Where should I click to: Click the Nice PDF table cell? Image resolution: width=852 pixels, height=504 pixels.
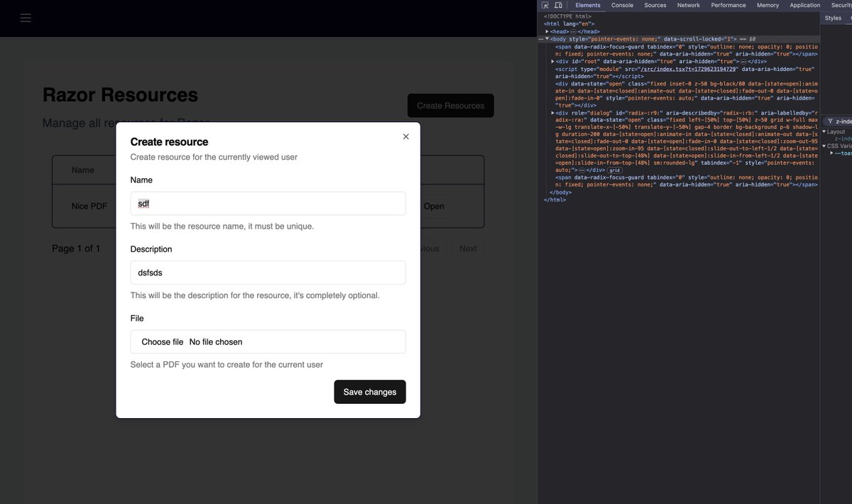(x=89, y=206)
